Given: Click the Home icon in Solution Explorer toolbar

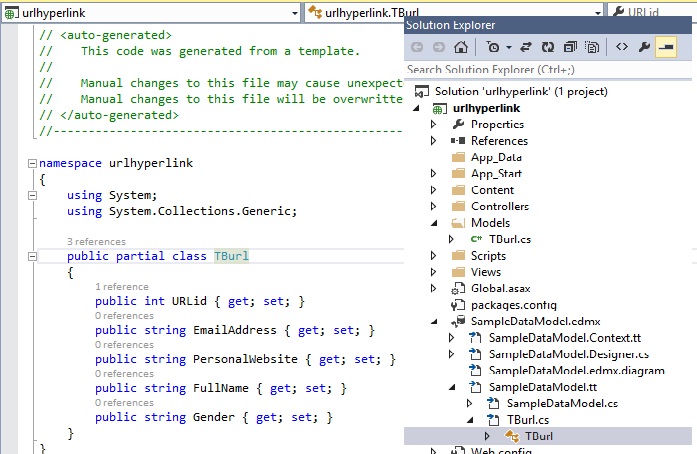Looking at the screenshot, I should (461, 47).
